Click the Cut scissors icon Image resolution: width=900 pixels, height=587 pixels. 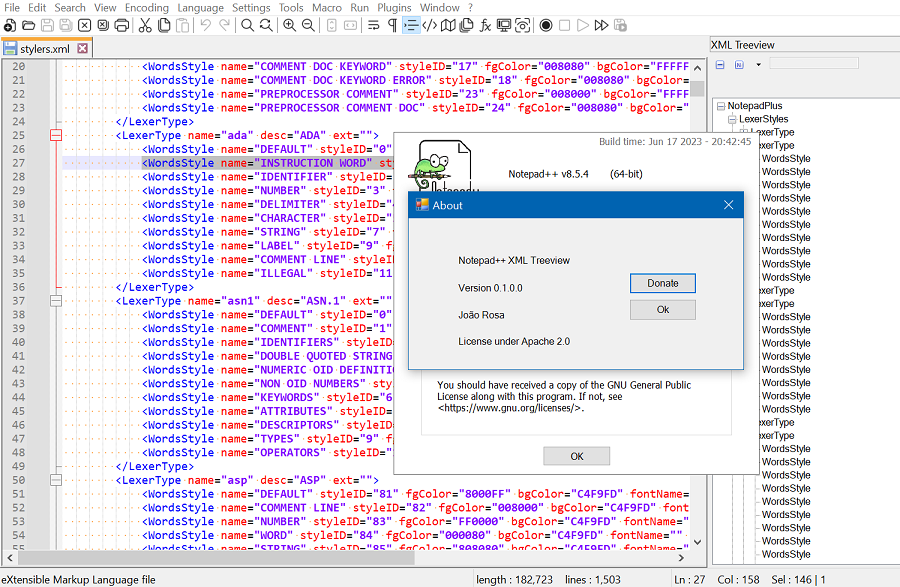[145, 25]
